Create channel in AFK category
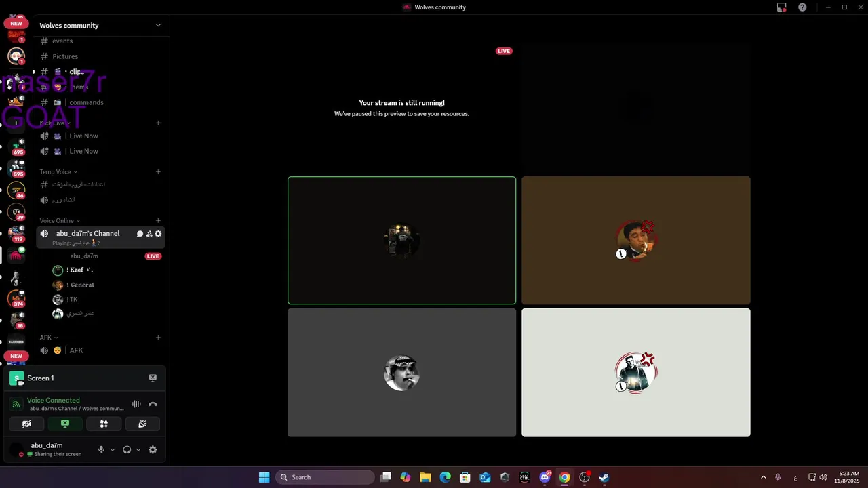The image size is (868, 488). coord(158,338)
